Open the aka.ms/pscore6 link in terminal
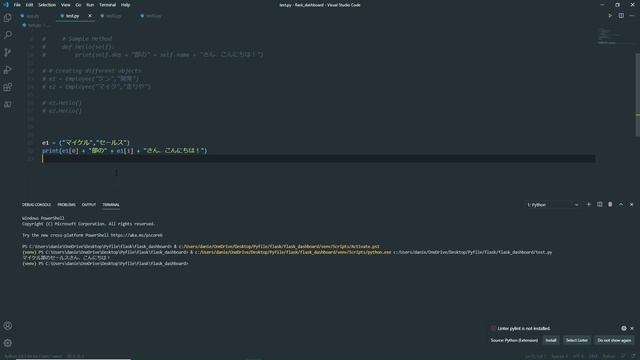Image resolution: width=640 pixels, height=360 pixels. coord(137,235)
